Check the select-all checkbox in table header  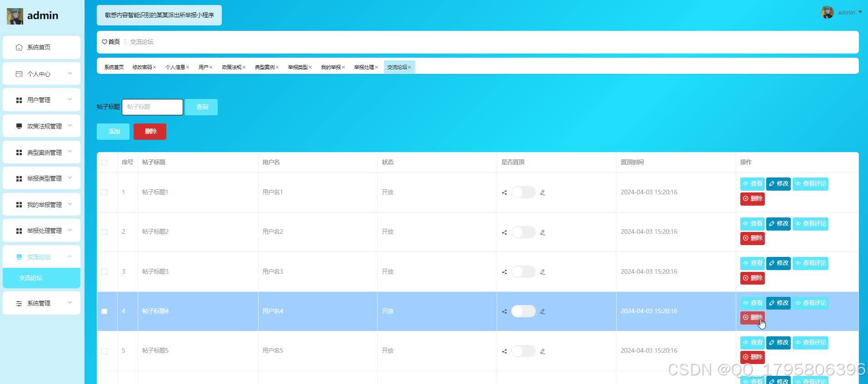[105, 162]
